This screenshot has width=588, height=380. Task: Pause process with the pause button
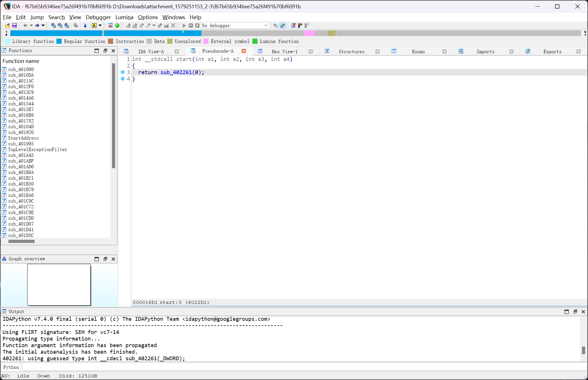click(191, 25)
